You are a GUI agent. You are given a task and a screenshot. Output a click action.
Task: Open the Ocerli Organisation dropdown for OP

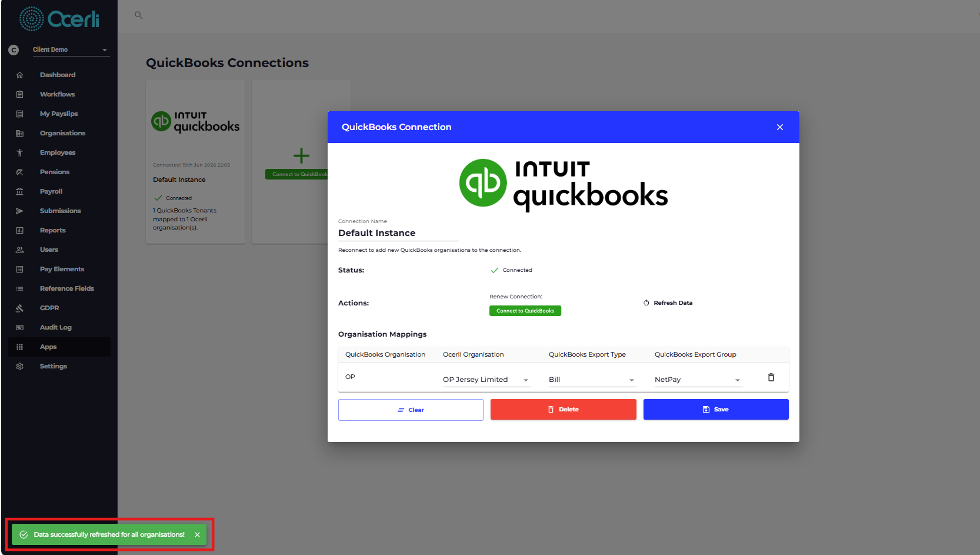coord(487,380)
